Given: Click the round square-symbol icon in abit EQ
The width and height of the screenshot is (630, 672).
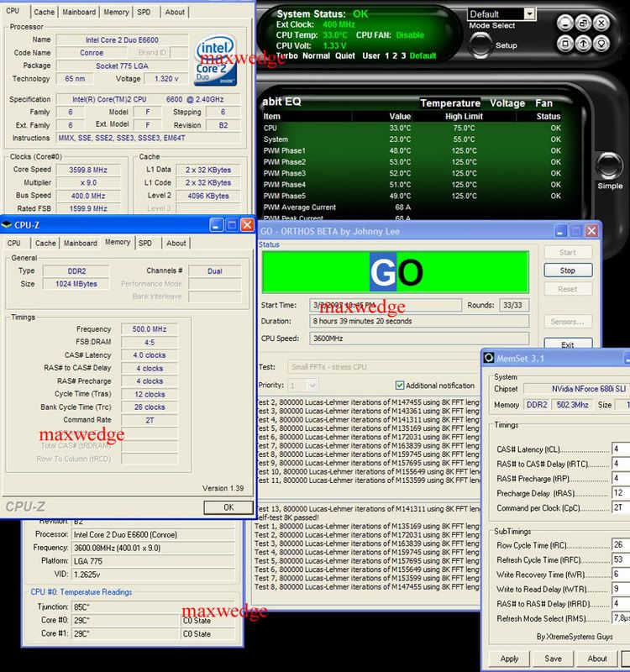Looking at the screenshot, I should click(564, 44).
